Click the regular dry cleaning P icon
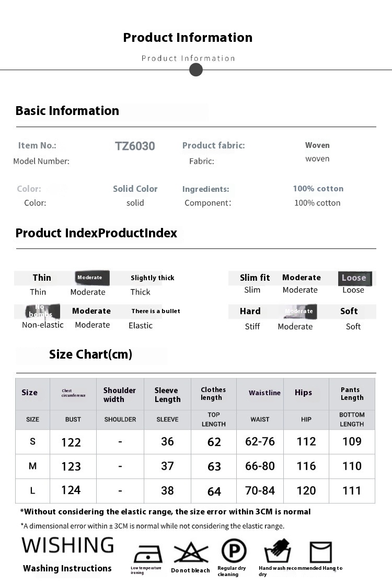The height and width of the screenshot is (586, 392). tap(234, 551)
